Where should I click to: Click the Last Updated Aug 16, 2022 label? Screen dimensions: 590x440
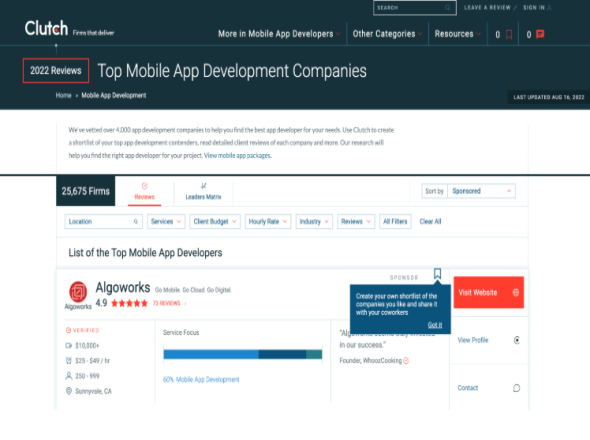tap(549, 97)
